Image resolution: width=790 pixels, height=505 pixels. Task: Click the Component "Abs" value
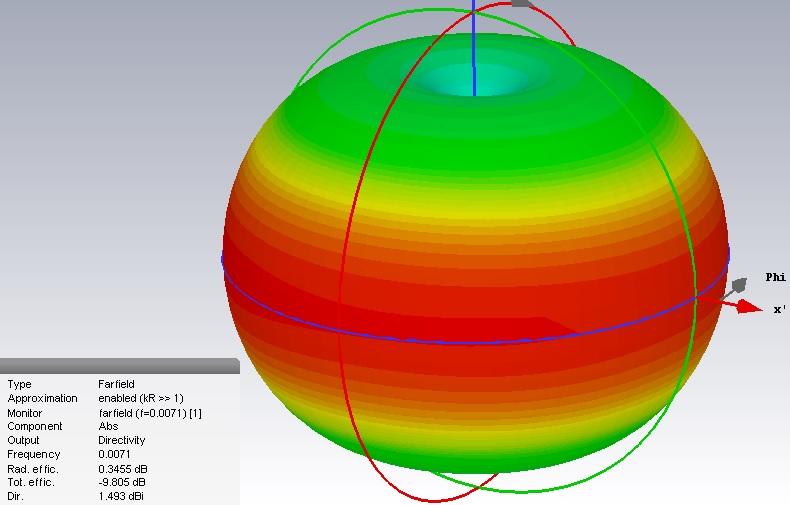pos(108,426)
